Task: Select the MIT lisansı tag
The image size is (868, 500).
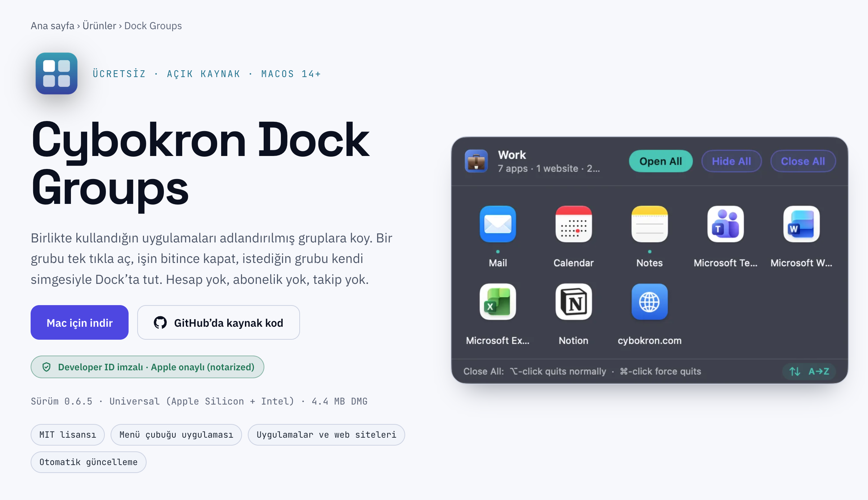Action: pos(68,434)
